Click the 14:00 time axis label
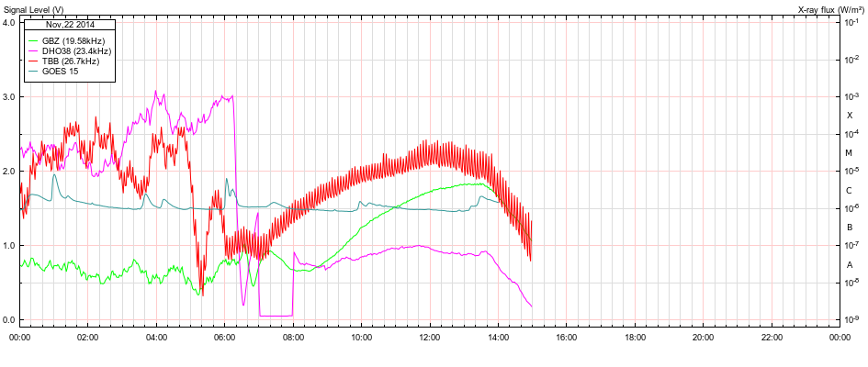This screenshot has height=367, width=868. (498, 337)
